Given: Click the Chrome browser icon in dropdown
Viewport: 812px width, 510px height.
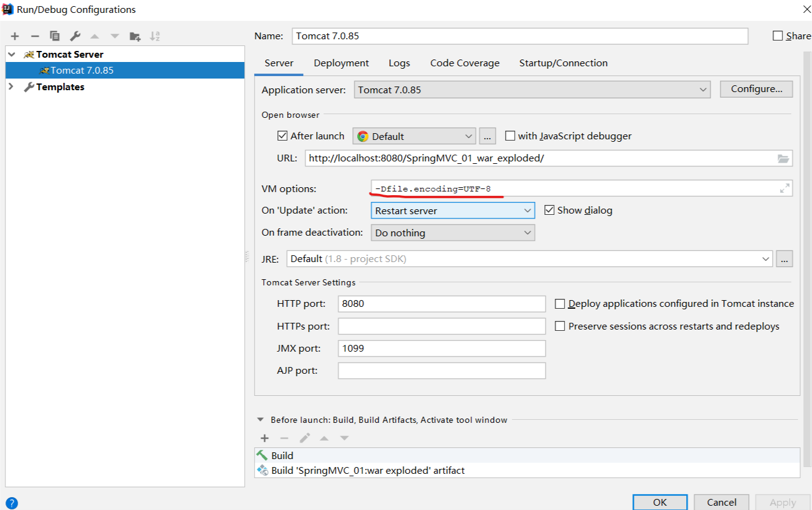Looking at the screenshot, I should pyautogui.click(x=363, y=136).
